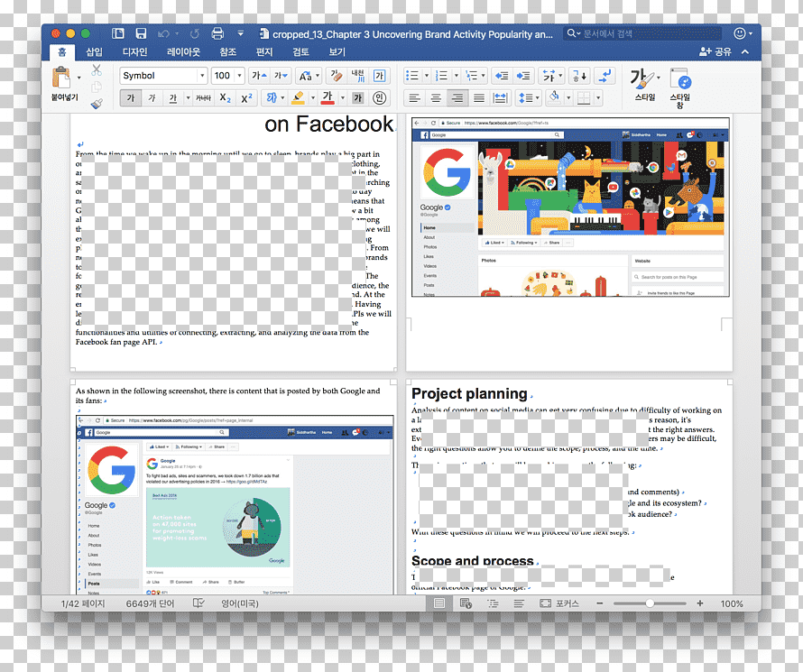Click the Print icon in title bar
The image size is (803, 672).
[217, 33]
